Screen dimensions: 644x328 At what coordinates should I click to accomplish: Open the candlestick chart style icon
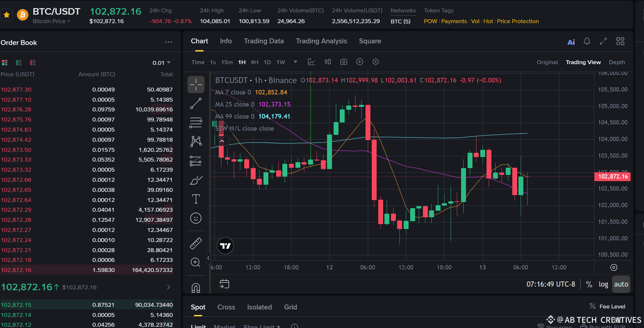pos(328,62)
